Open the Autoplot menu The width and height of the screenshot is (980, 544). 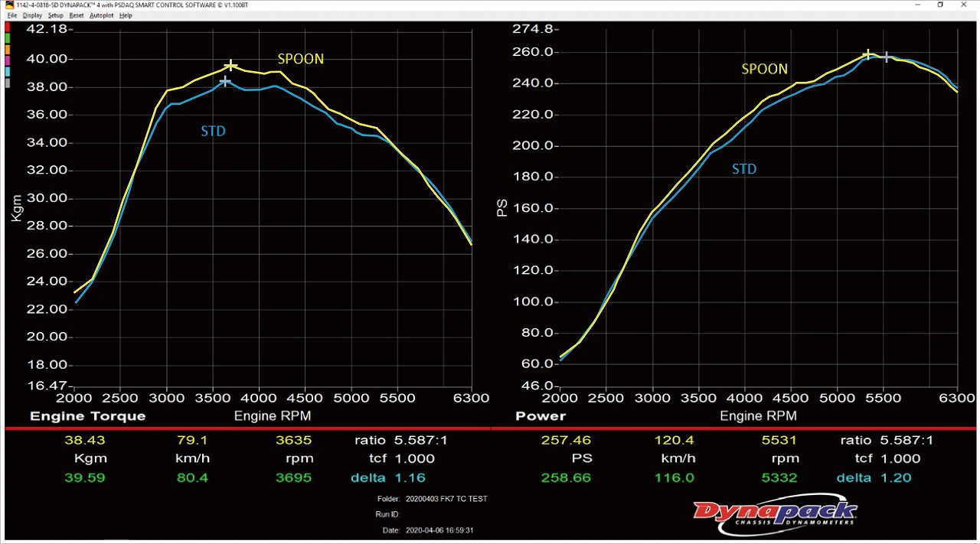click(101, 15)
